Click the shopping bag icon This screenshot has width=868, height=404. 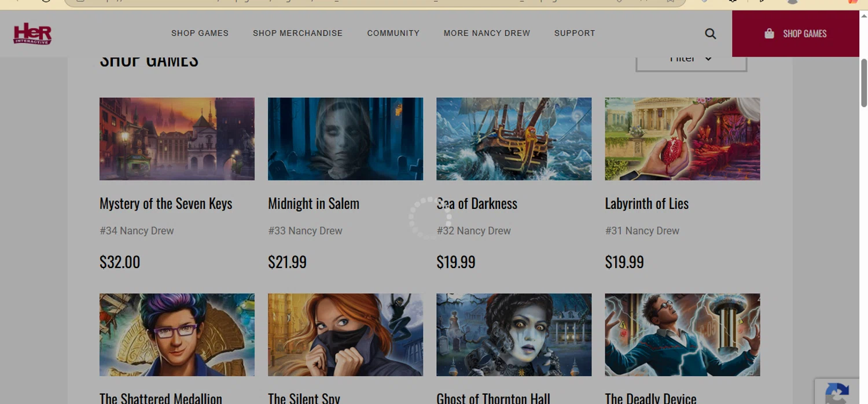[x=769, y=34]
